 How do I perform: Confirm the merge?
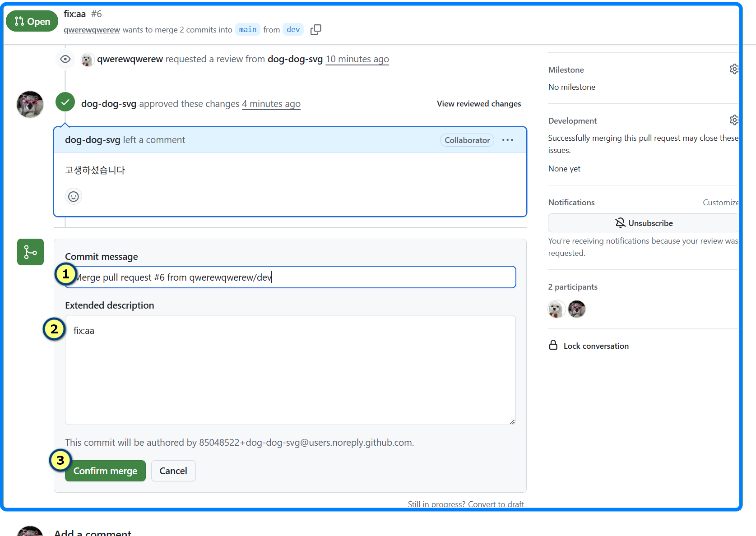click(x=105, y=471)
